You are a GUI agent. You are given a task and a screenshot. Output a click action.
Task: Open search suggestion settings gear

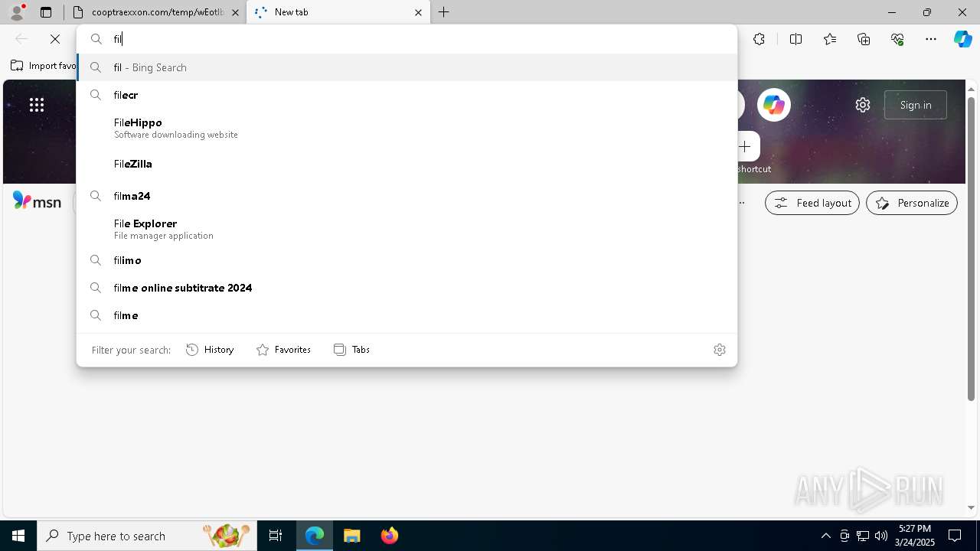click(x=720, y=350)
